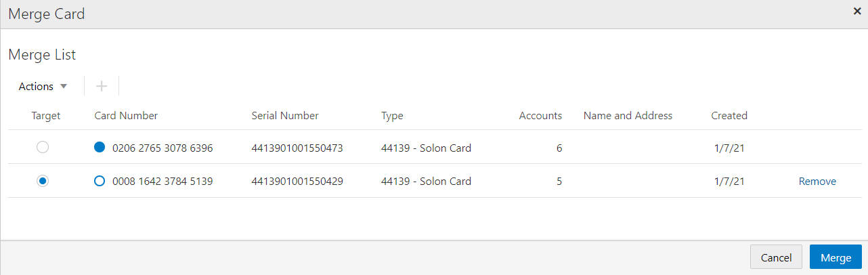
Task: Click the Type cell in the 0008 1642 row
Action: [426, 181]
